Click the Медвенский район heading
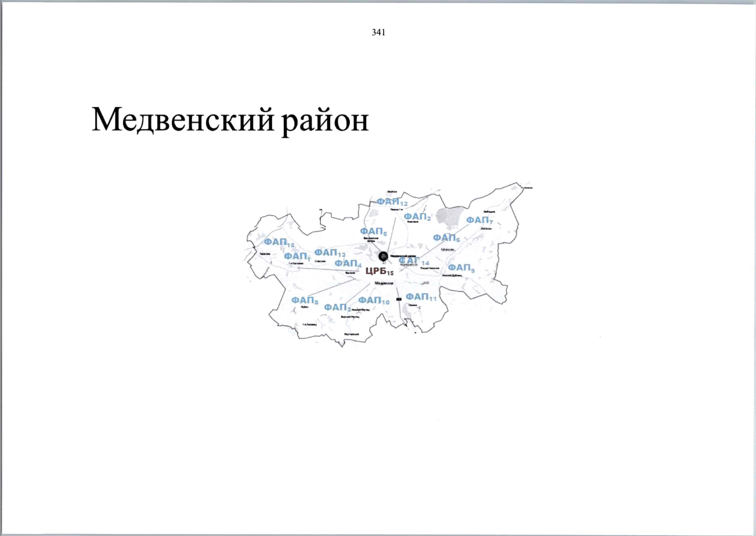This screenshot has width=756, height=536. tap(230, 120)
